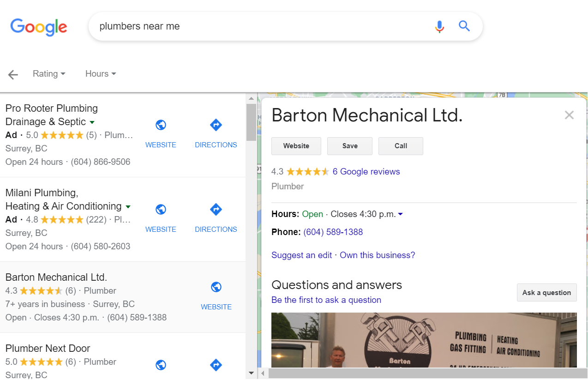This screenshot has height=380, width=588.
Task: Click the Save button
Action: pos(350,146)
